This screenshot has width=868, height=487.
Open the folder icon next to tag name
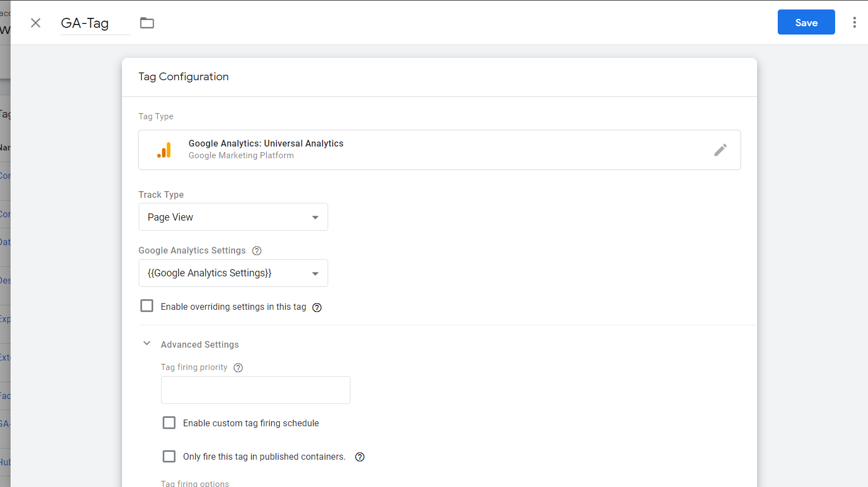pyautogui.click(x=147, y=23)
